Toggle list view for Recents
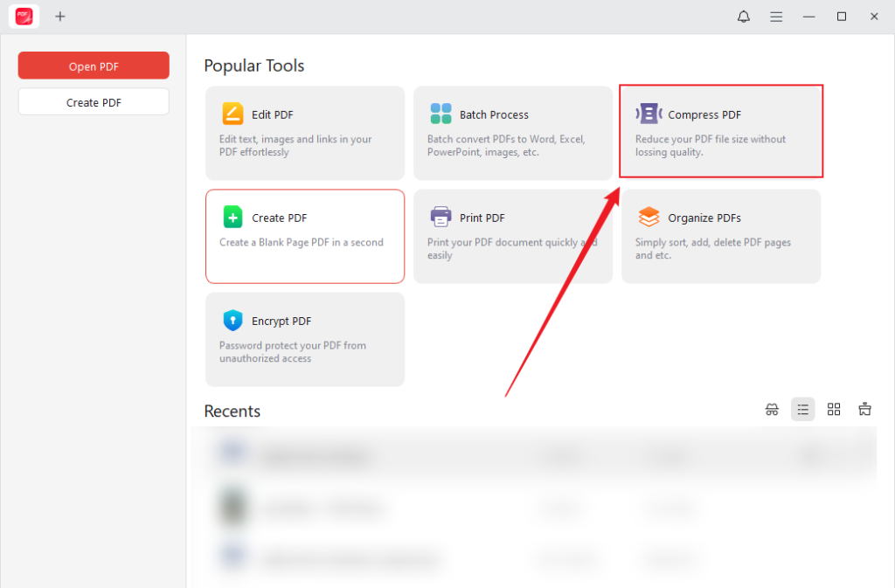Image resolution: width=895 pixels, height=588 pixels. [x=802, y=409]
